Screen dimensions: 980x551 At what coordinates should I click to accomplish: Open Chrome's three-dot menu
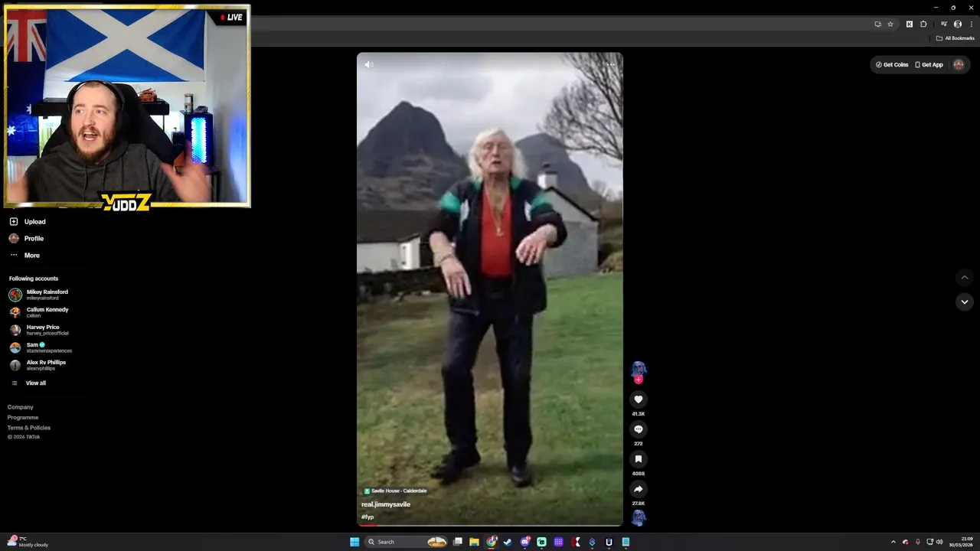[x=972, y=24]
